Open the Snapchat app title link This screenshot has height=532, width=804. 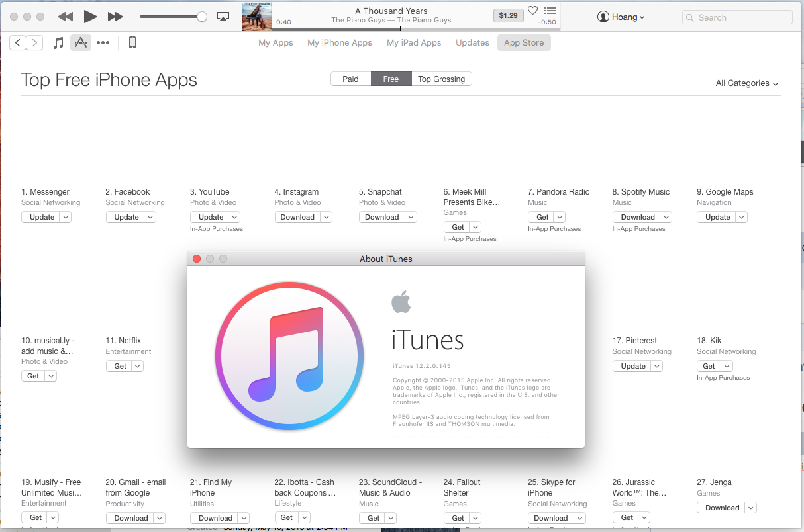380,192
